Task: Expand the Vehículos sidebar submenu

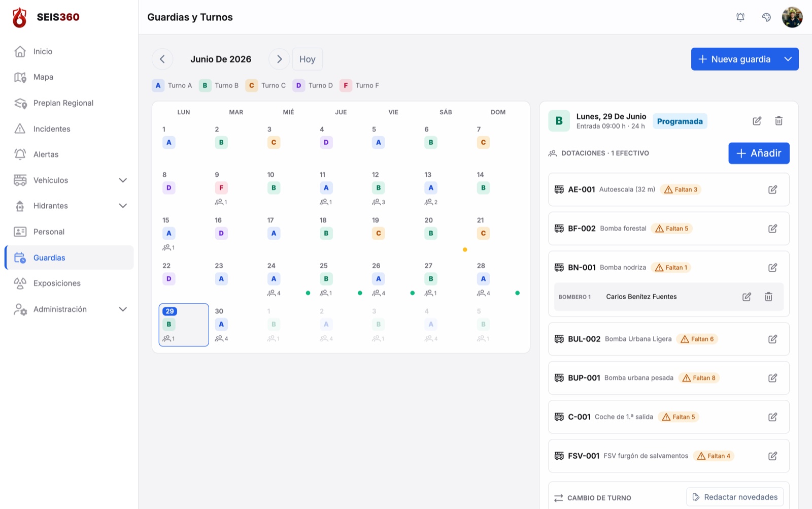Action: pyautogui.click(x=123, y=180)
